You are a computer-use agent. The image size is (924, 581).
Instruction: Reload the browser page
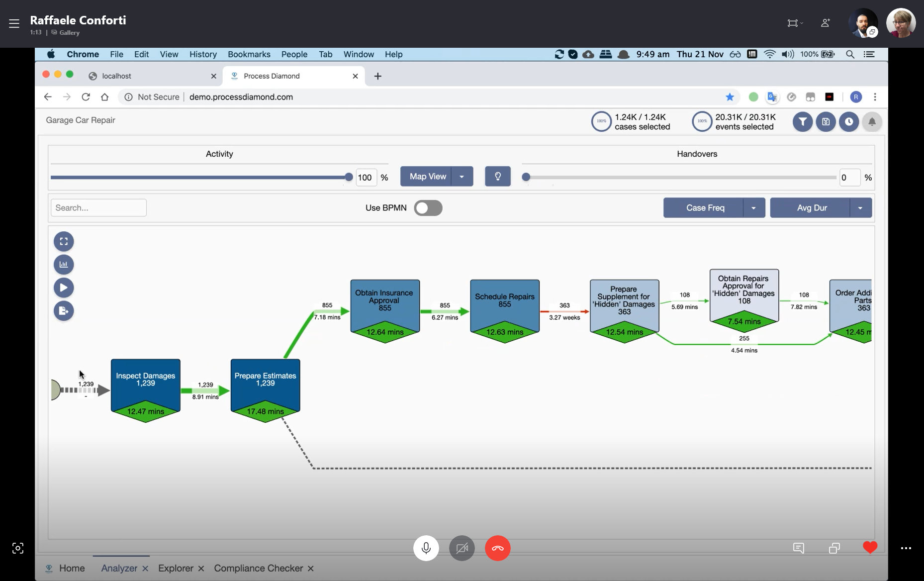point(86,97)
